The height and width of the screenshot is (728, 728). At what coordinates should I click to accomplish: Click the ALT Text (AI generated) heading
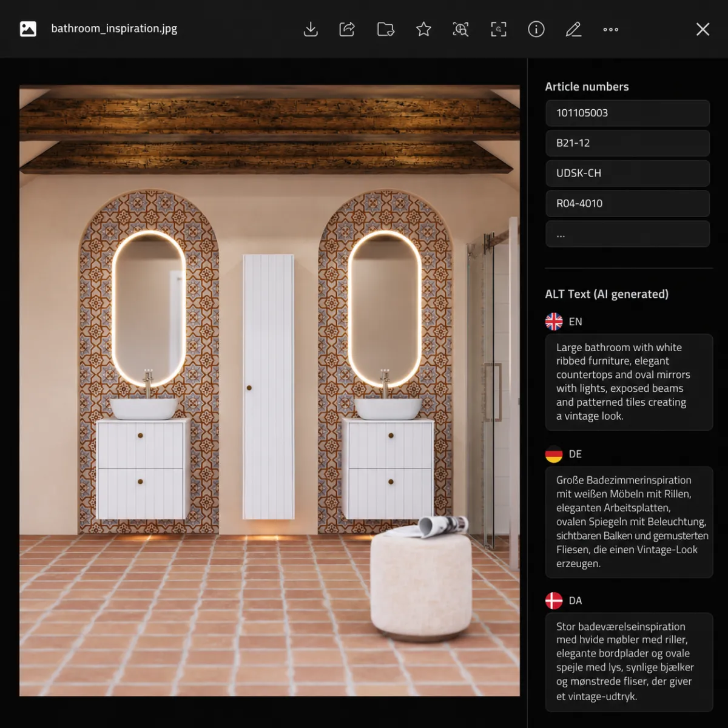pyautogui.click(x=607, y=294)
